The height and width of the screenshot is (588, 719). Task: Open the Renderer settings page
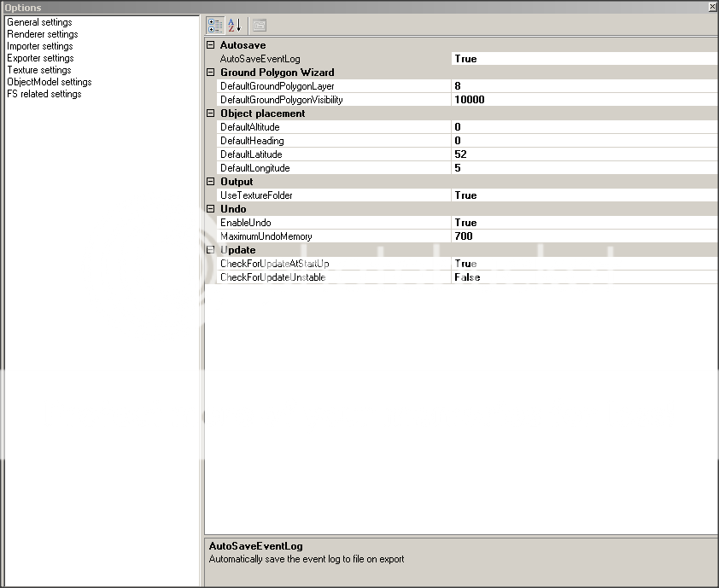(41, 33)
